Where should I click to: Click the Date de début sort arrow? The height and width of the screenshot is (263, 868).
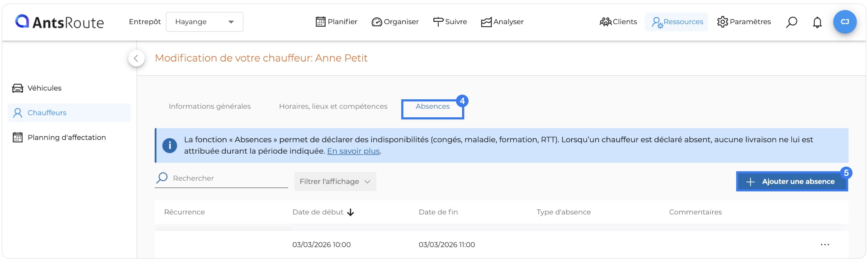350,213
